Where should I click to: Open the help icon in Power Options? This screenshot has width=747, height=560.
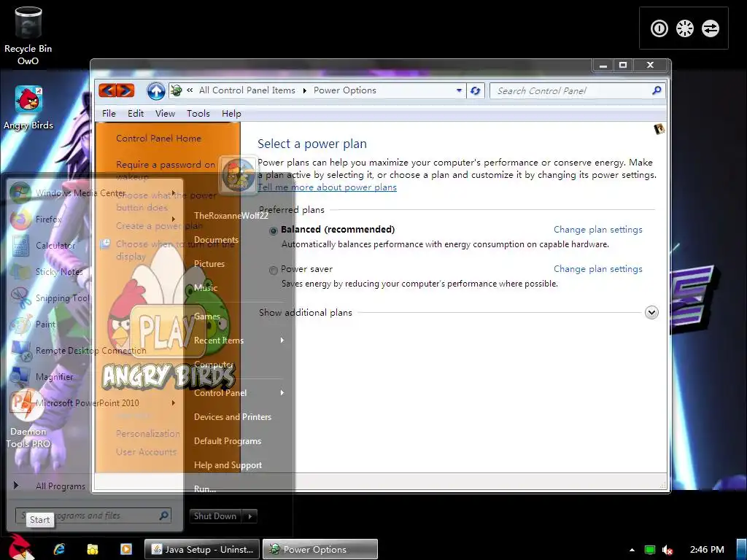point(659,129)
